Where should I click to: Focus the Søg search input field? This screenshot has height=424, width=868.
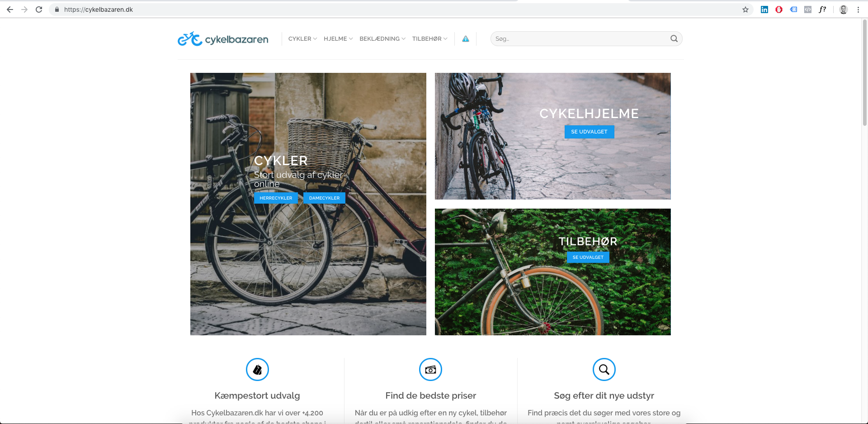point(579,39)
